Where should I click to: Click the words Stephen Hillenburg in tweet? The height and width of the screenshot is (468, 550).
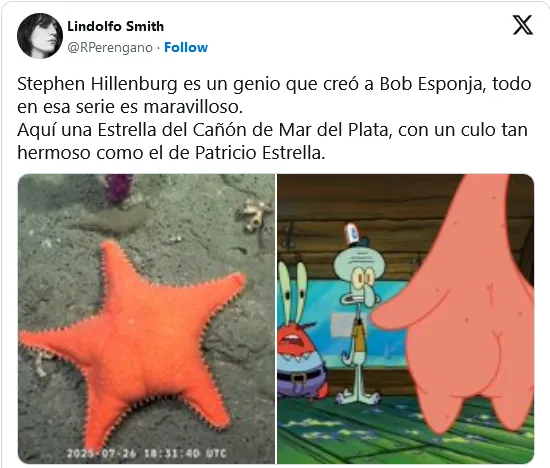[97, 84]
